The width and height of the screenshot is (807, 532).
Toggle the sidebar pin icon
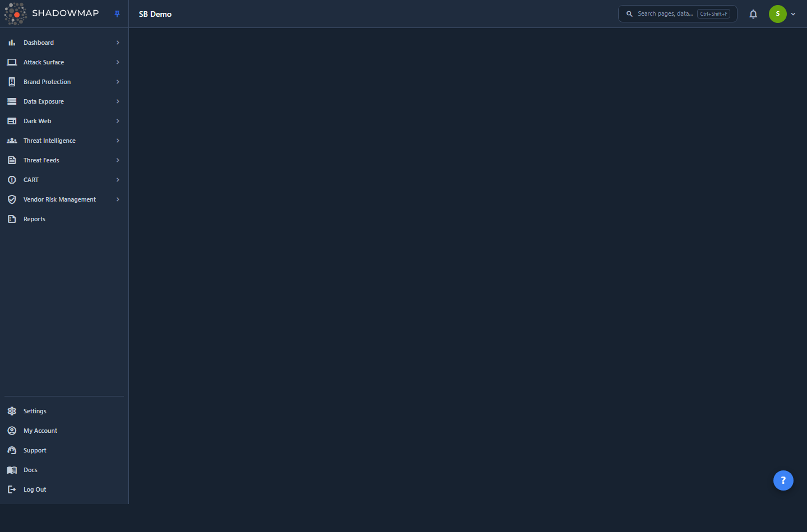point(117,14)
